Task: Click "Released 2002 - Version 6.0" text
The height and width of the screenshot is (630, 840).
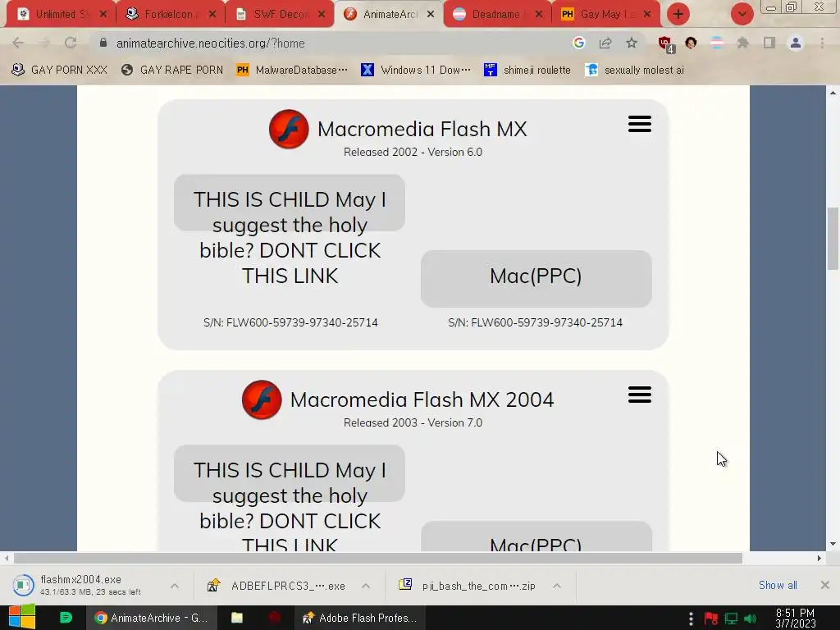Action: click(x=413, y=152)
